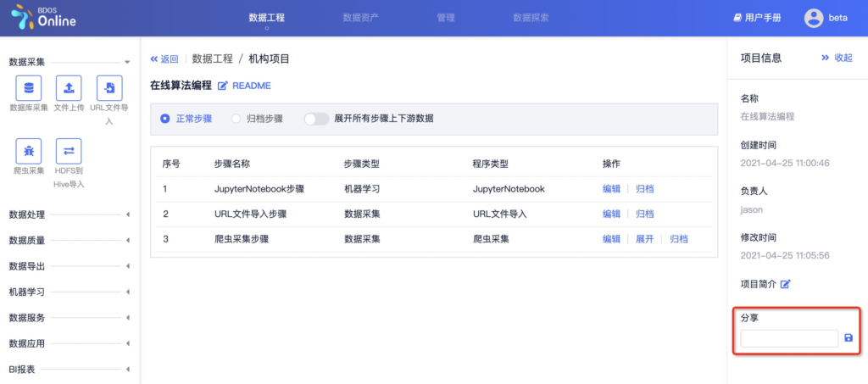
Task: Switch to the 数据资产 top tab
Action: 360,18
